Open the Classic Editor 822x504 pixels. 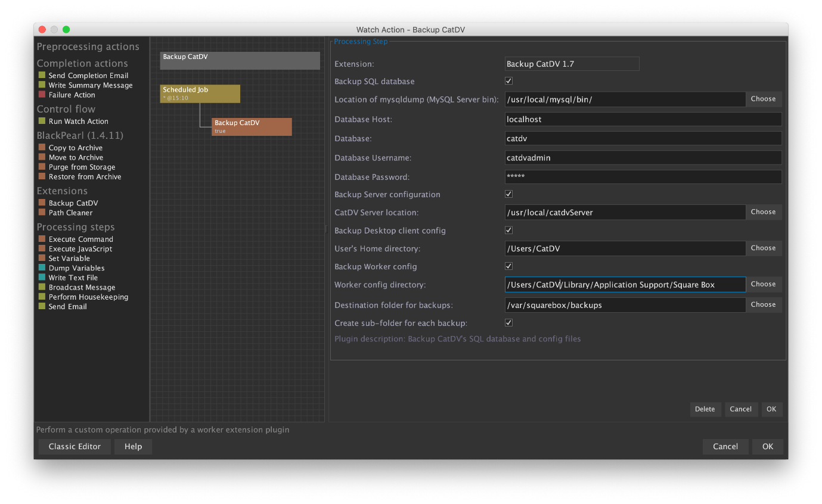click(x=75, y=447)
